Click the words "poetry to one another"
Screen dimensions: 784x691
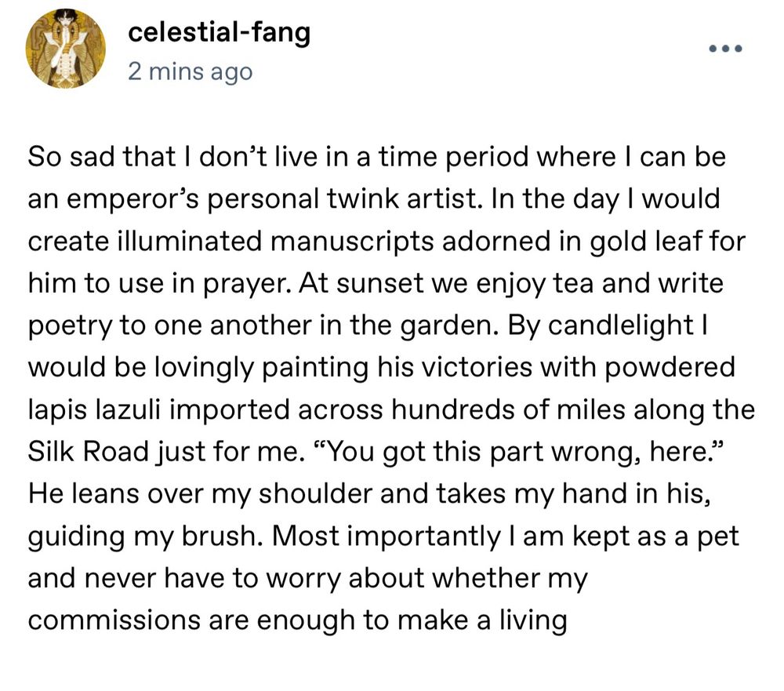pos(169,325)
